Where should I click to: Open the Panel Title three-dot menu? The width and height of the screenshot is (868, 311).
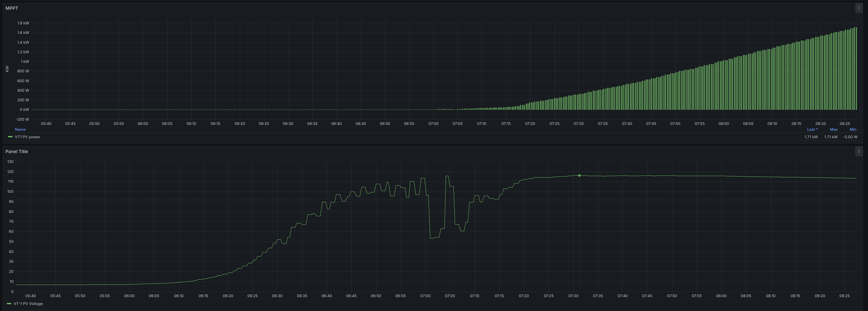[x=858, y=151]
